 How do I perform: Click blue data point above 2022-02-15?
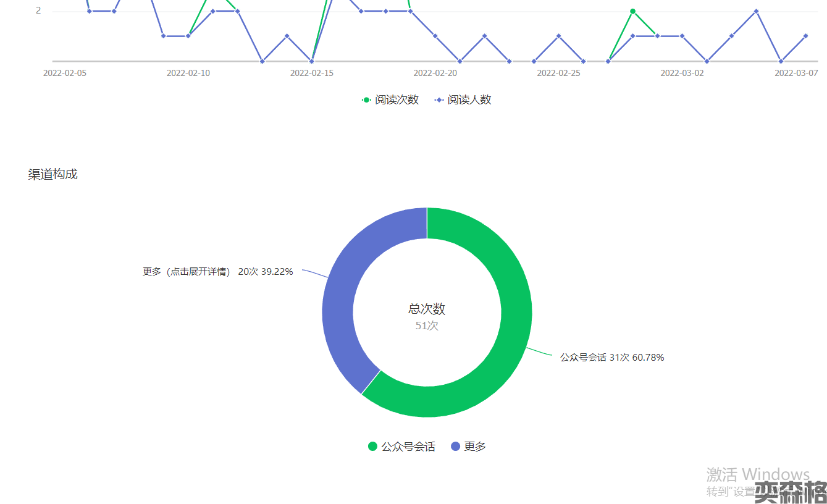[x=312, y=61]
